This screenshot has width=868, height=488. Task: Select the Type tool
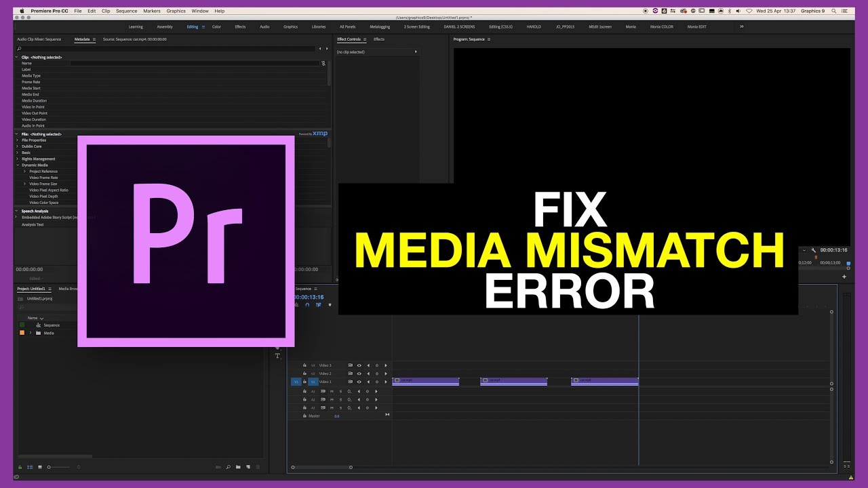277,356
